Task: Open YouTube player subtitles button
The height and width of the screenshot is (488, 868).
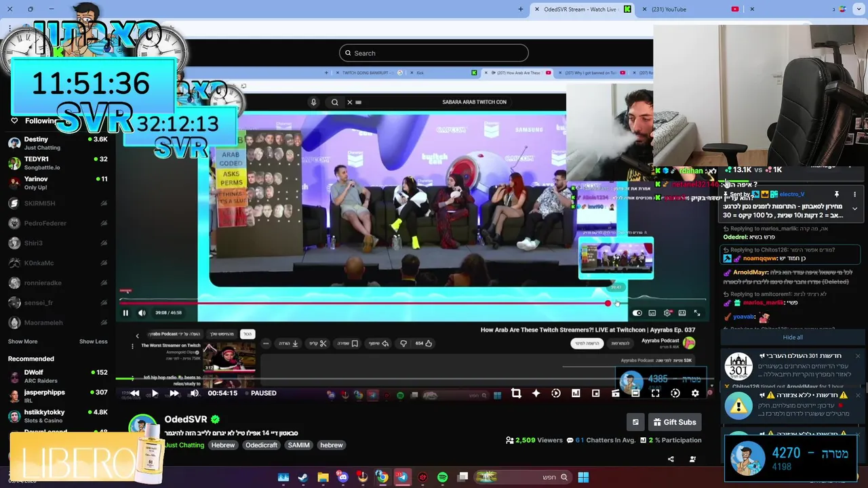Action: pos(652,312)
